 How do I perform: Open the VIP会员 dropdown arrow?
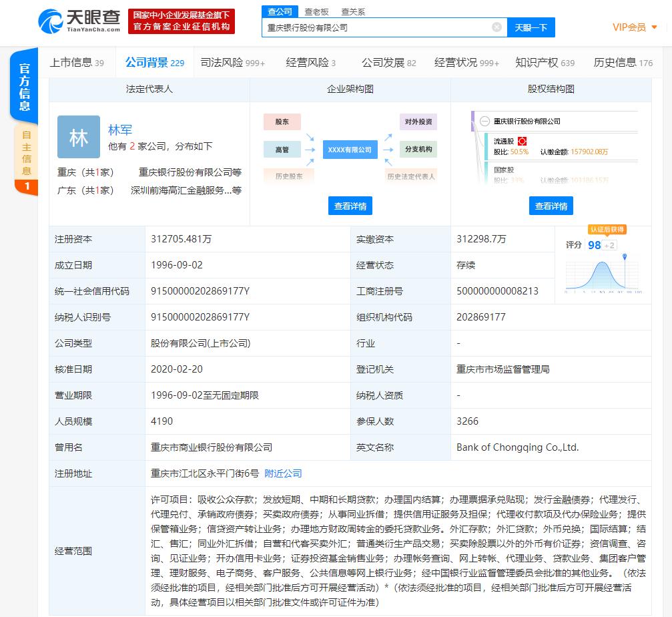pos(654,27)
